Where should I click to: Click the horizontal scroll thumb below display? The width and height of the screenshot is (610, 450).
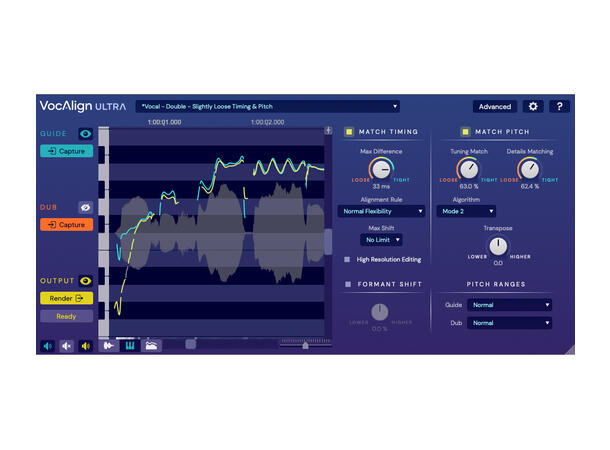pyautogui.click(x=191, y=344)
